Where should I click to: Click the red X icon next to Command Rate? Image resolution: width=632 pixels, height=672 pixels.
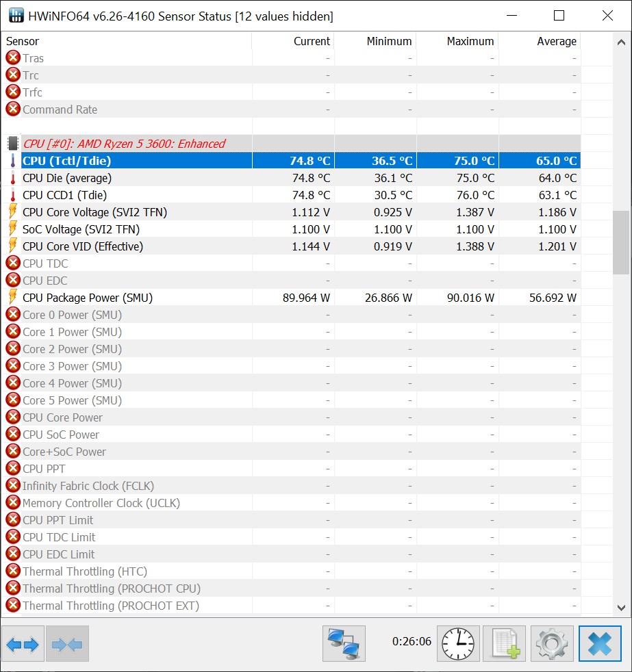(x=13, y=109)
